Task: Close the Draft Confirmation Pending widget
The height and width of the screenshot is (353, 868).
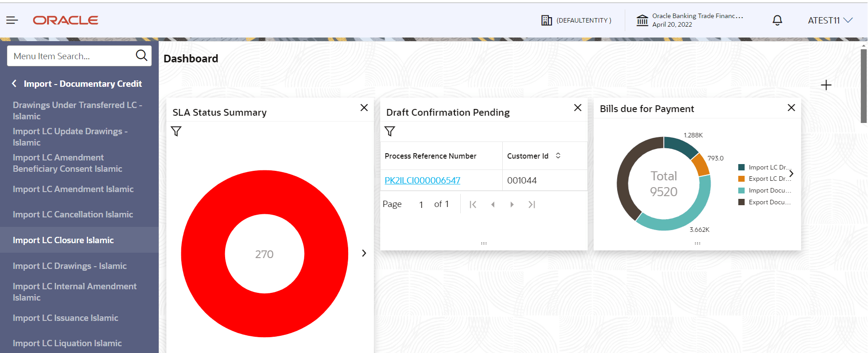Action: (577, 108)
